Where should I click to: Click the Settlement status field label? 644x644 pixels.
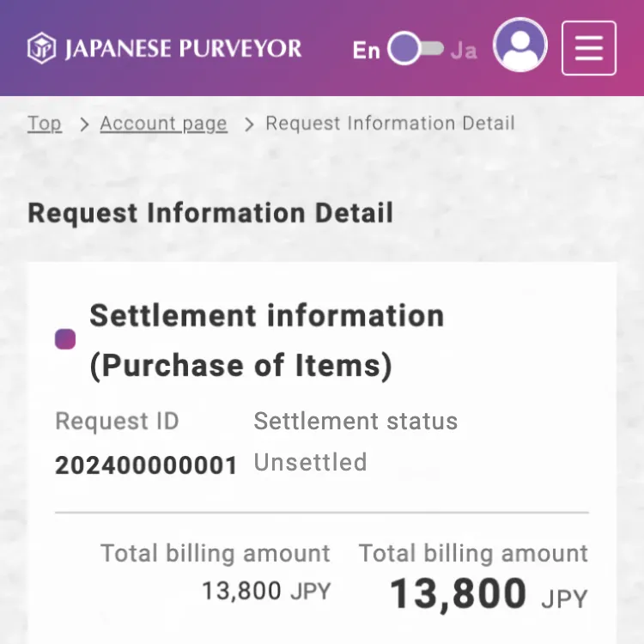355,422
